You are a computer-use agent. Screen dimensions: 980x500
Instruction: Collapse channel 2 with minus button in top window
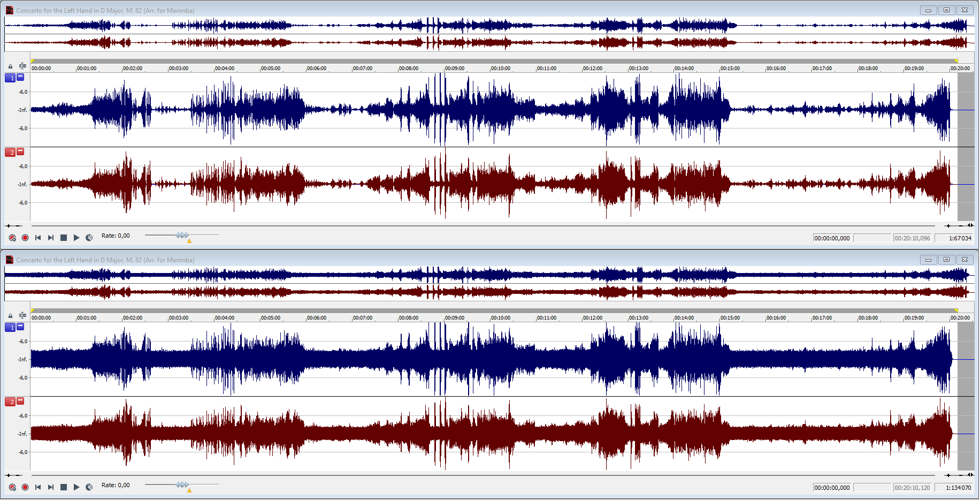pos(20,151)
